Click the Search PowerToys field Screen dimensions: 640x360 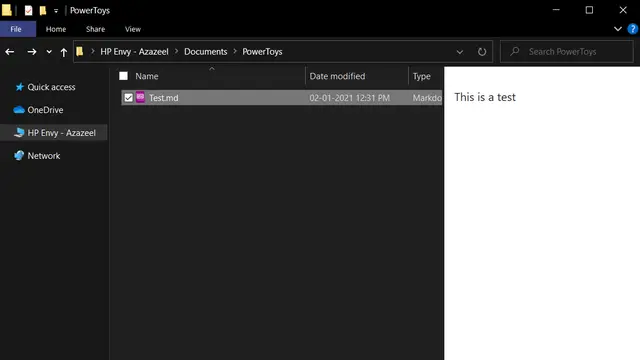[567, 51]
